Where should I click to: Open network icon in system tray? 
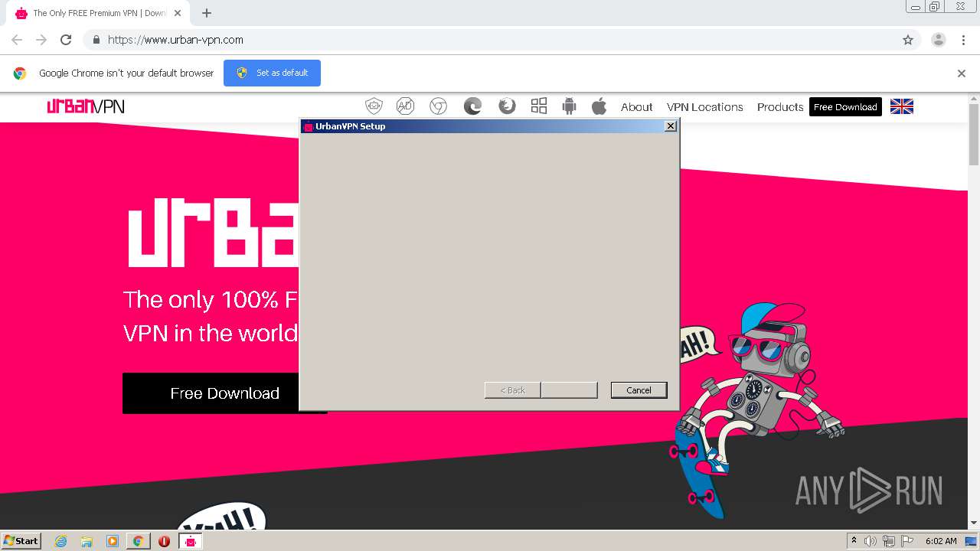coord(889,541)
